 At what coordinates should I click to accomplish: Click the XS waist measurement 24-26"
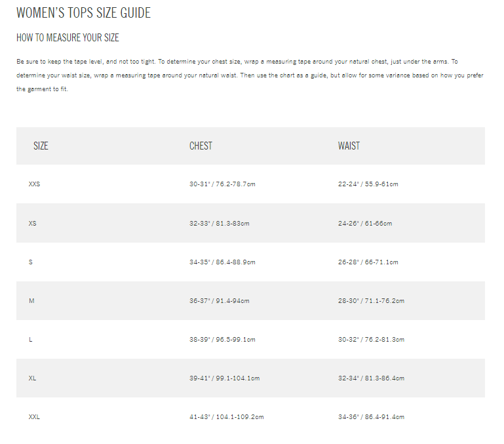point(365,224)
